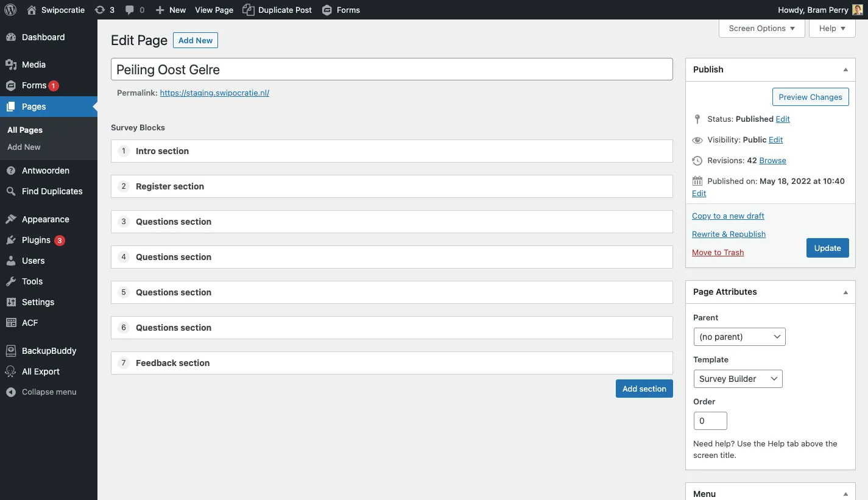
Task: Open the BackupBuddy sidebar icon
Action: click(10, 351)
